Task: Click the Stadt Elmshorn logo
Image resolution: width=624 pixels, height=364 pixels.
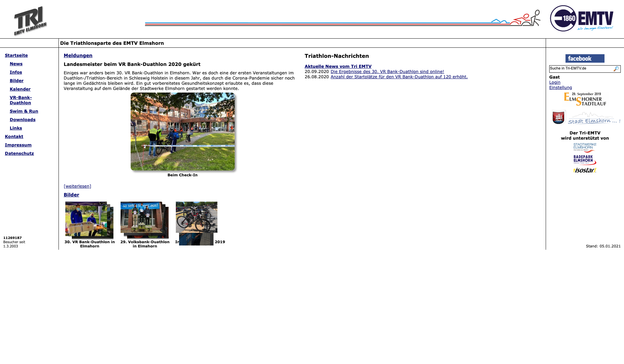Action: point(586,118)
